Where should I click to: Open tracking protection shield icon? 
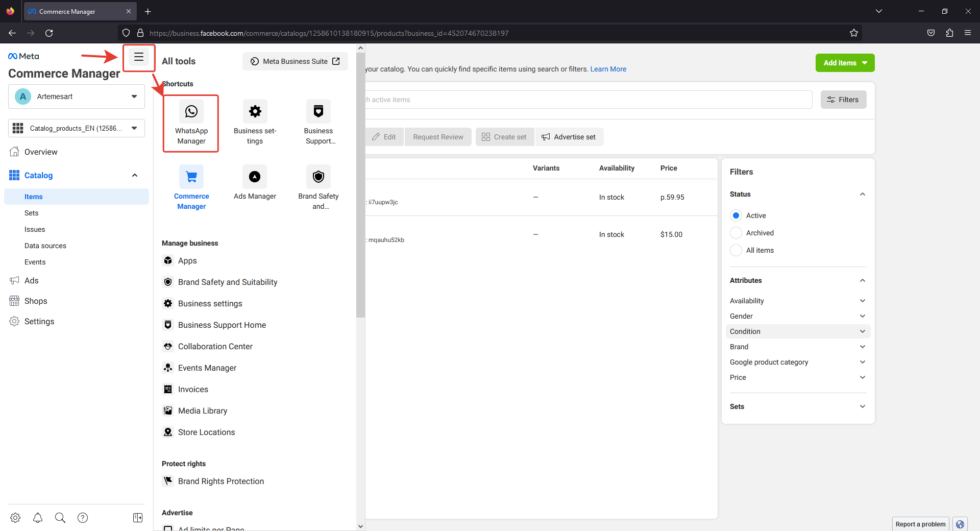pyautogui.click(x=126, y=33)
